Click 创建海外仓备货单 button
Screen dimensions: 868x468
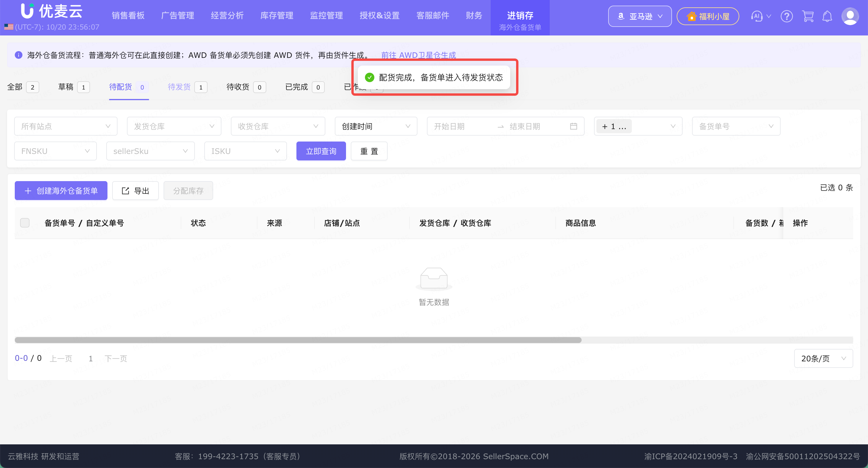pyautogui.click(x=61, y=191)
